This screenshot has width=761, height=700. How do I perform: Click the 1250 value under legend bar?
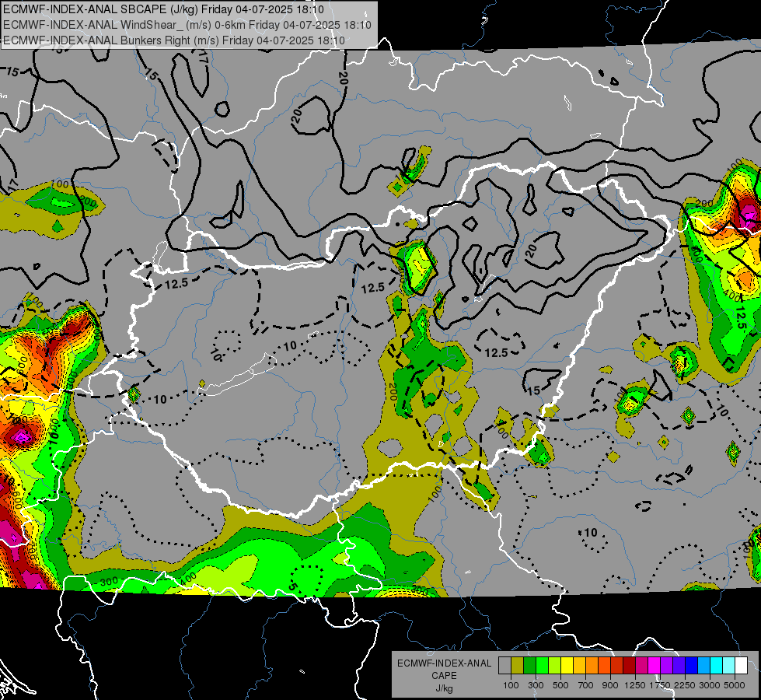[635, 685]
